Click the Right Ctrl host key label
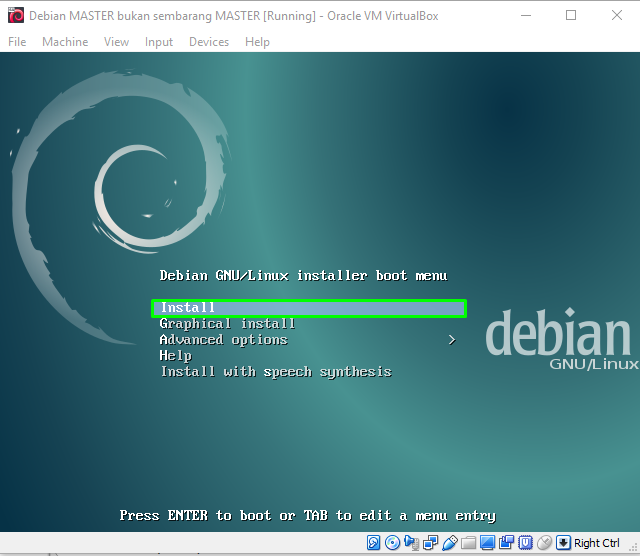The height and width of the screenshot is (556, 640). 596,543
